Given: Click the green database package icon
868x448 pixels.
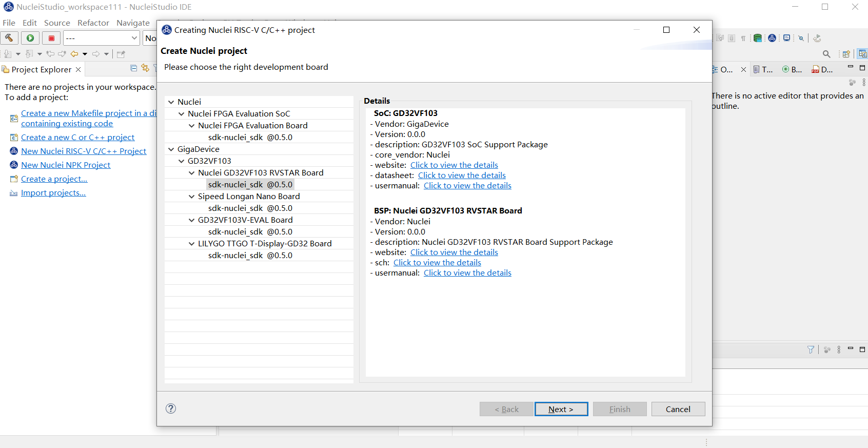Looking at the screenshot, I should [757, 38].
